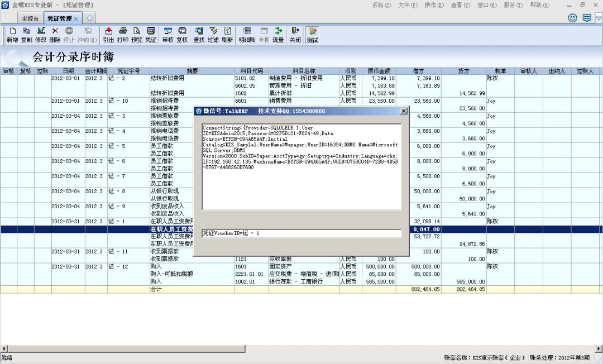603x364 pixels.
Task: Click 账务处理: 2012年第3期 in status bar
Action: coord(559,357)
